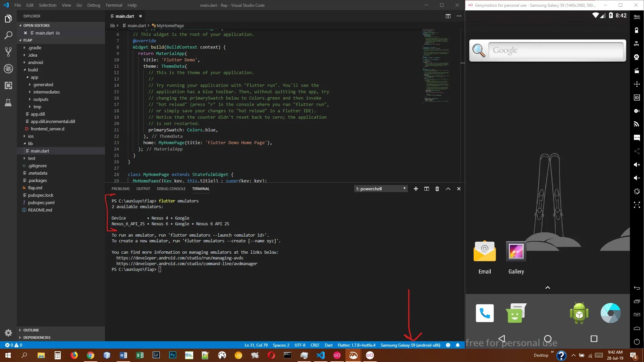The image size is (644, 362).
Task: Click Genymotion rotate screen icon
Action: click(637, 191)
